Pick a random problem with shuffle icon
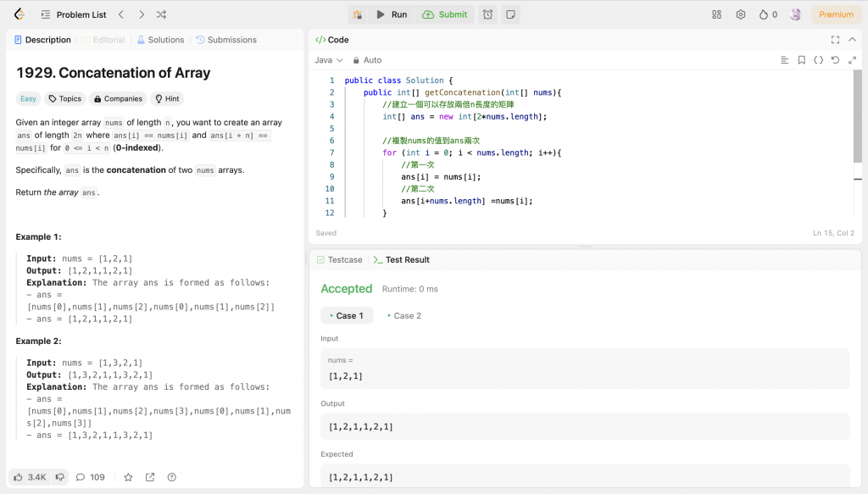The image size is (868, 494). (x=162, y=14)
